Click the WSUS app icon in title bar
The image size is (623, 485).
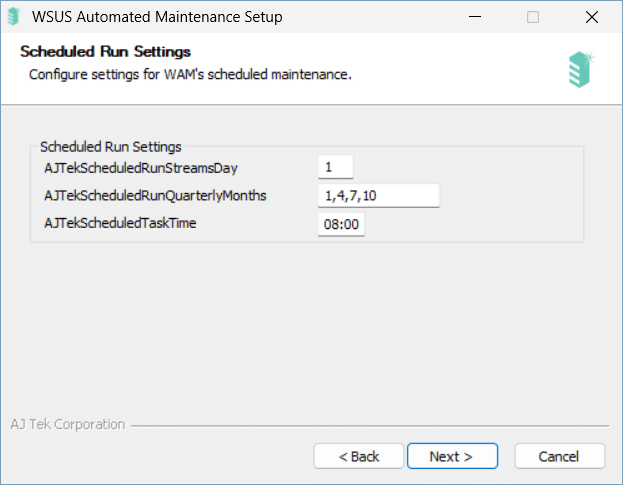click(x=14, y=17)
